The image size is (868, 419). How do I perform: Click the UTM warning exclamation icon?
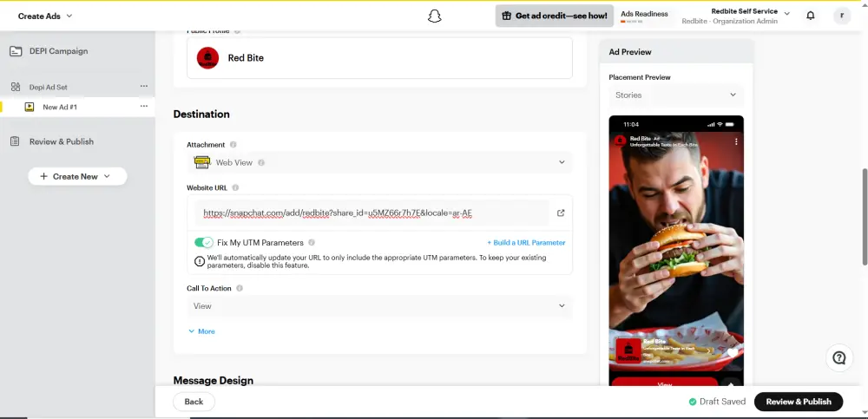coord(200,261)
